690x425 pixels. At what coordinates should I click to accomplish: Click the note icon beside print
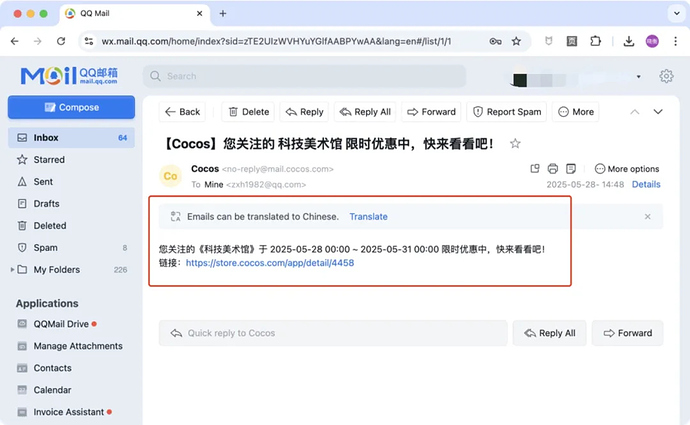pos(571,169)
